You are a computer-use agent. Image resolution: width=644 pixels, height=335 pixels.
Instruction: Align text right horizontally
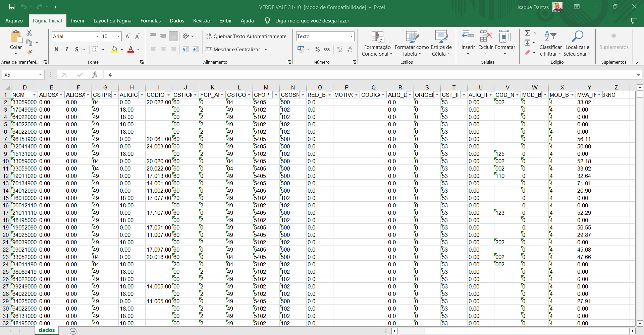(173, 49)
